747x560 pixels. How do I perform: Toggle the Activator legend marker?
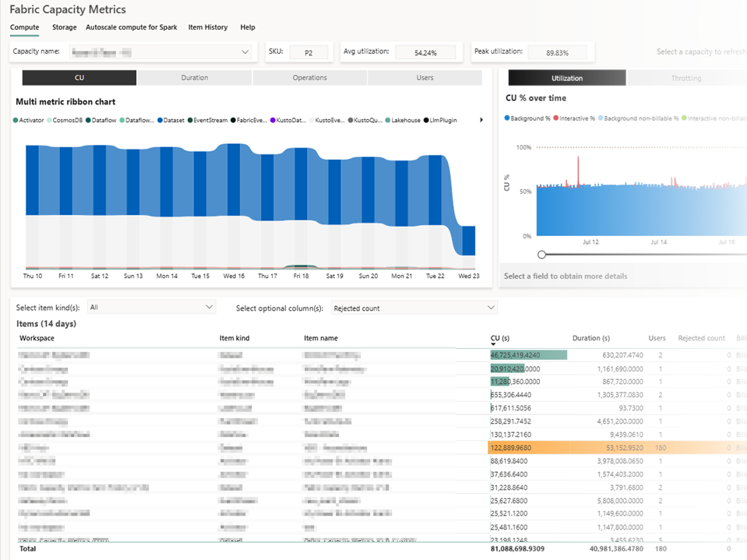click(15, 120)
